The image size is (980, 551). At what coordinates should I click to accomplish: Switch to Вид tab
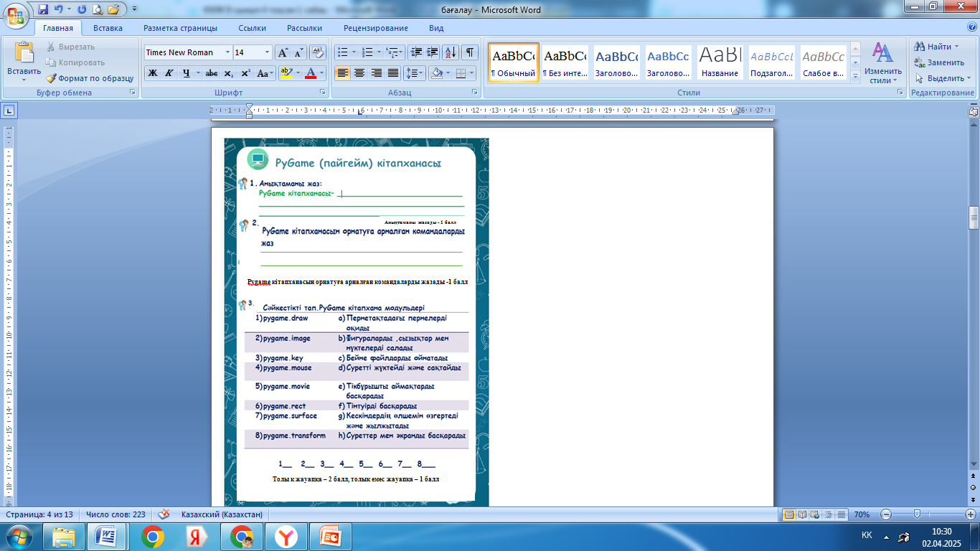(436, 28)
